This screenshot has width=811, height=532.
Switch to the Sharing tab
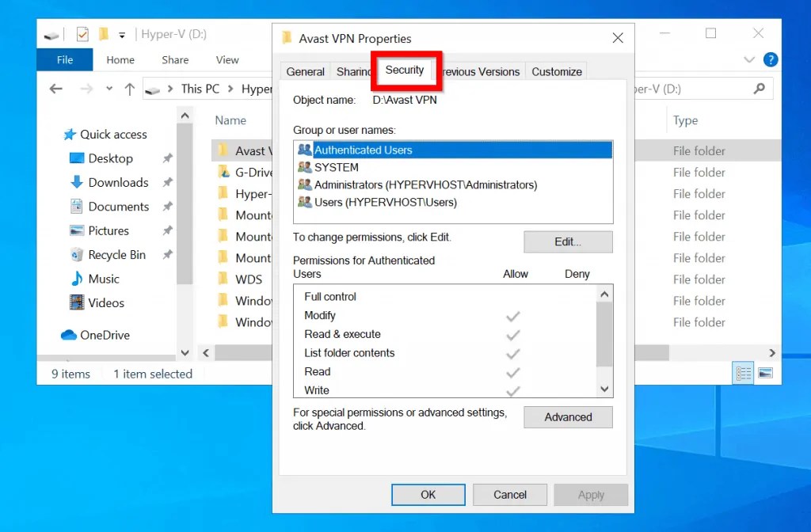(353, 71)
